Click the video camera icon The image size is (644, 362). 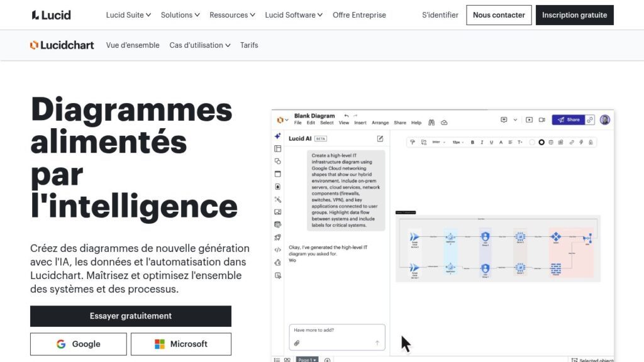[x=541, y=120]
